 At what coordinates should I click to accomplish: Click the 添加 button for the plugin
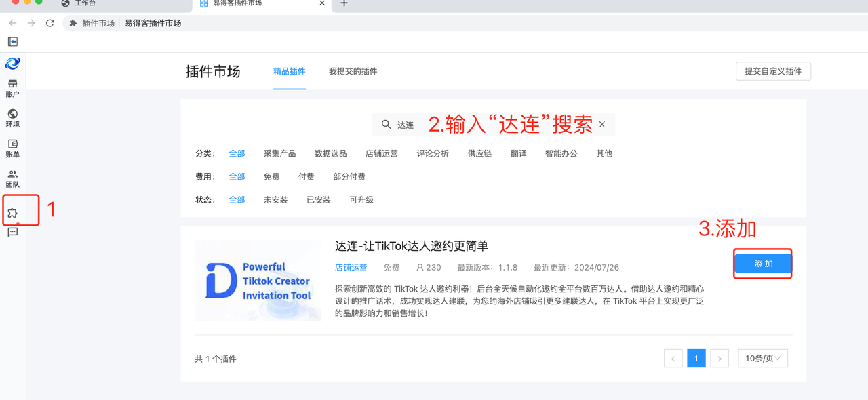point(763,264)
